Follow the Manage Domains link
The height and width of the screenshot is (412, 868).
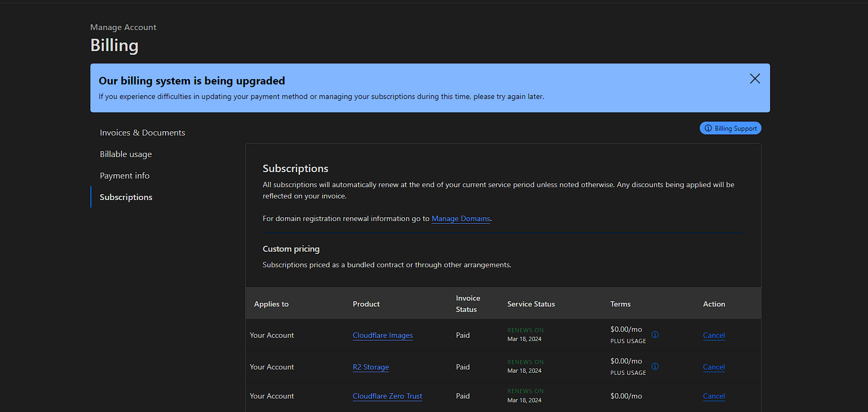461,219
